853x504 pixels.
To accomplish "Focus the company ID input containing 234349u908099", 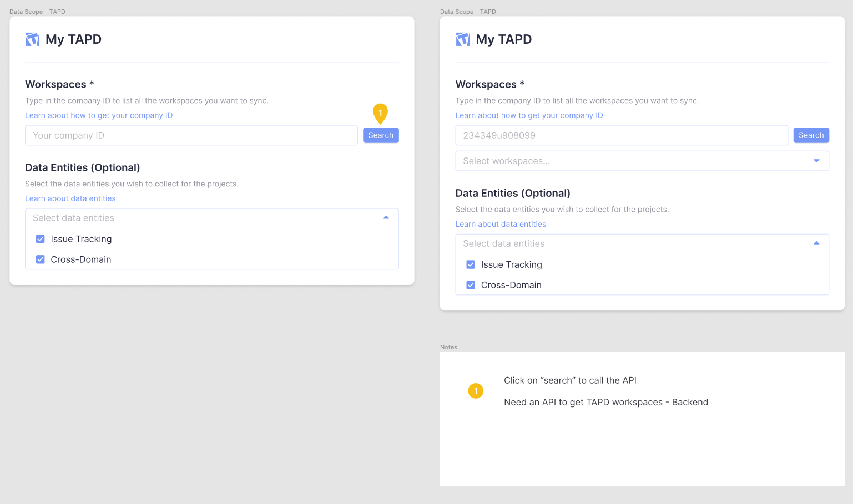I will click(622, 135).
